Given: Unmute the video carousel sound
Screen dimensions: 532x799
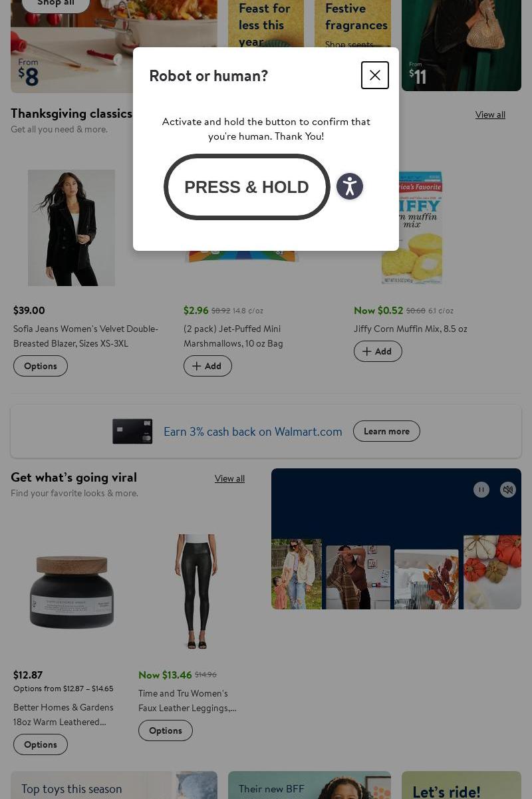Looking at the screenshot, I should tap(508, 490).
